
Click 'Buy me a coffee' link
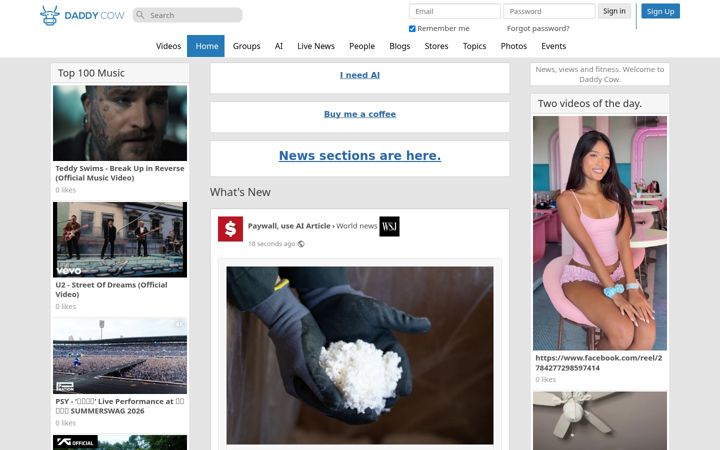pos(360,114)
